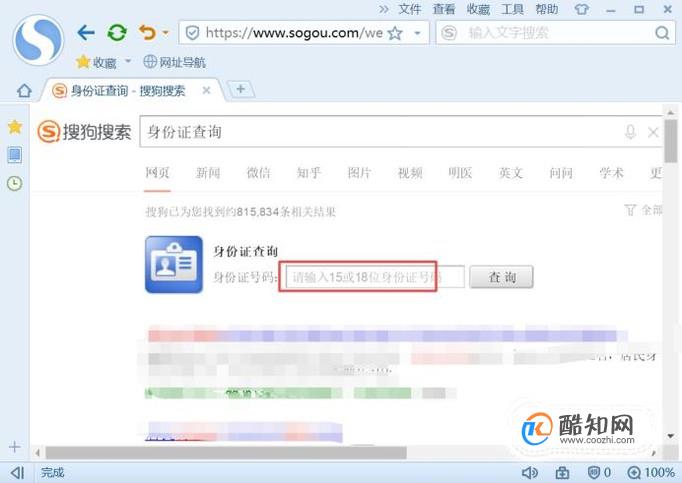Screen dimensions: 682x483
Task: Open a new tab with plus button
Action: [x=241, y=90]
